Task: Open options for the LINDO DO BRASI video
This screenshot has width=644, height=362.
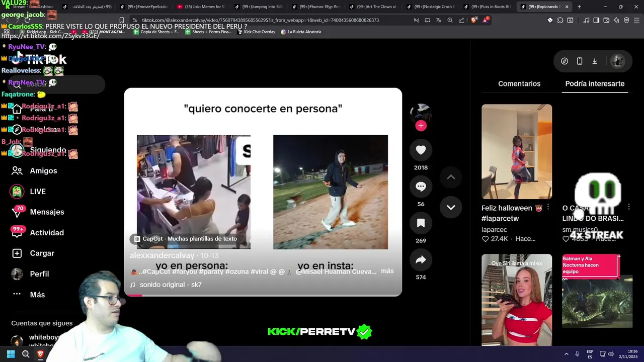Action: (628, 207)
